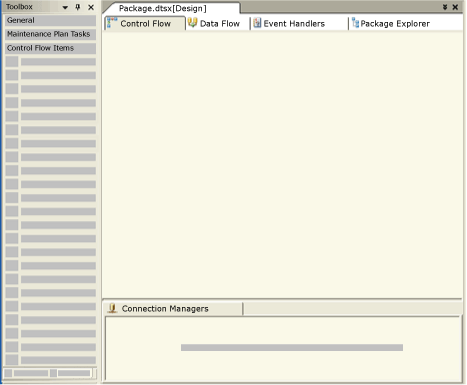Open the active files dropdown in the designer
Viewport: 467px width, 385px height.
(445, 7)
